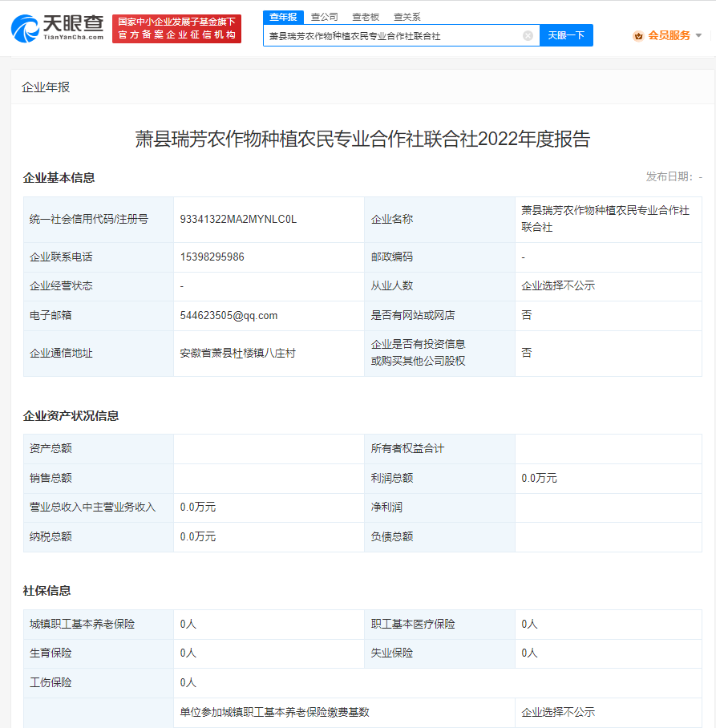
Task: Click the 负债总额 label
Action: 392,536
